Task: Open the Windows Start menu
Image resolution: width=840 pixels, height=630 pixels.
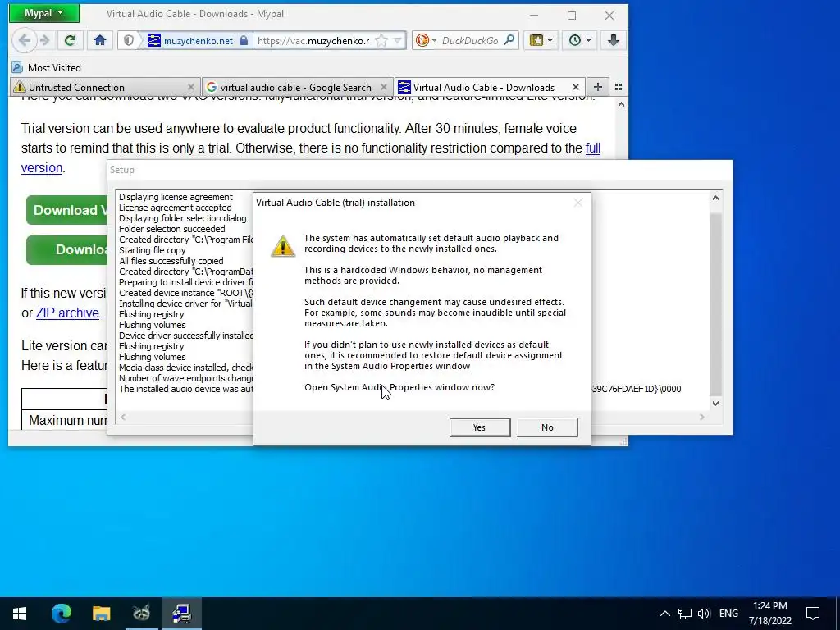Action: (20, 614)
